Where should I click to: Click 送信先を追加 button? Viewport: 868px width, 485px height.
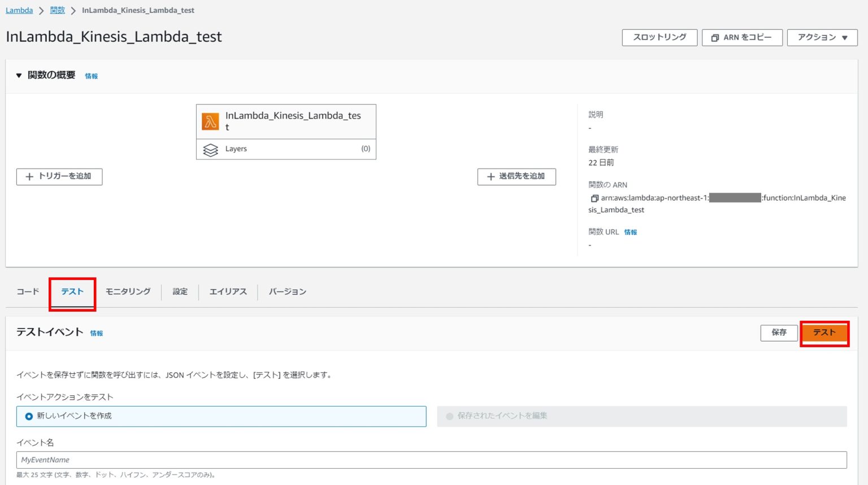pyautogui.click(x=516, y=177)
